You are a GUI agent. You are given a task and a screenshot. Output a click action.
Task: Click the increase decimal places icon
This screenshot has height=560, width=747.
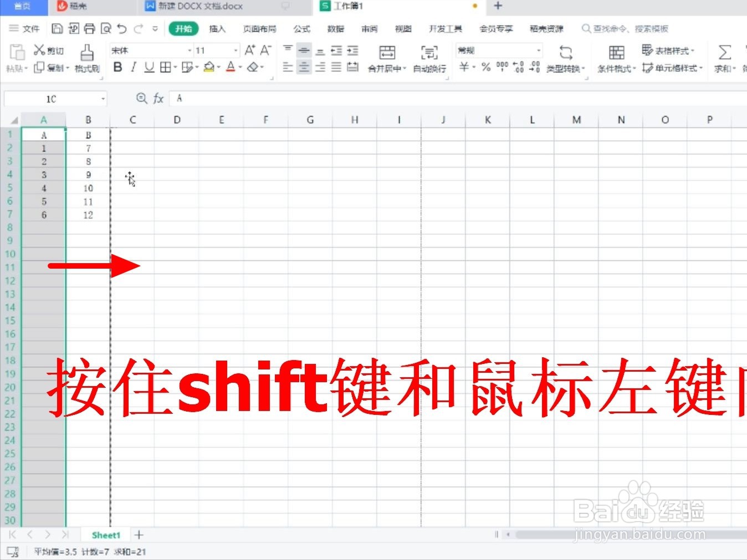click(519, 67)
